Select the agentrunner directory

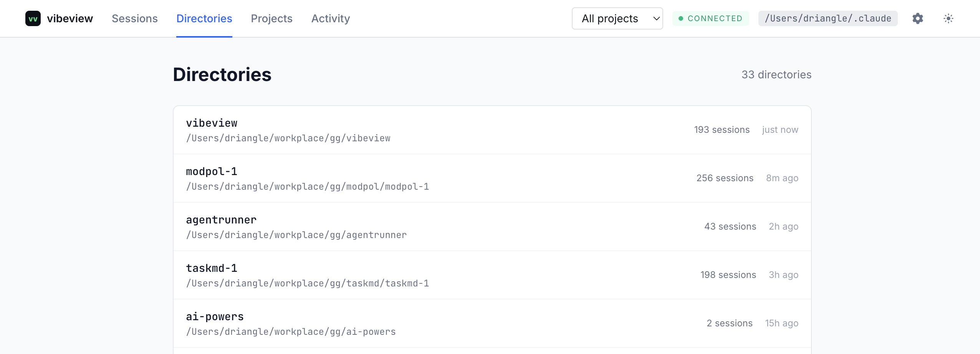492,227
